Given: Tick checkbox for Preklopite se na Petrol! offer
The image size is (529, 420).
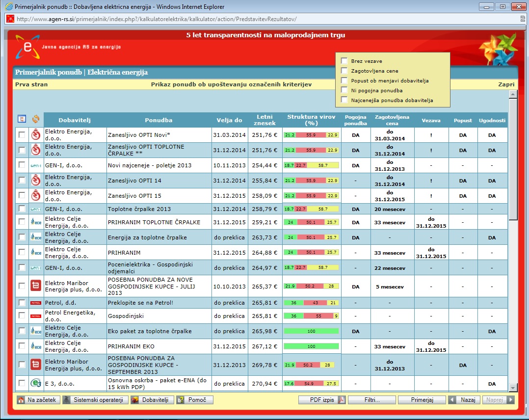Looking at the screenshot, I should click(x=22, y=302).
